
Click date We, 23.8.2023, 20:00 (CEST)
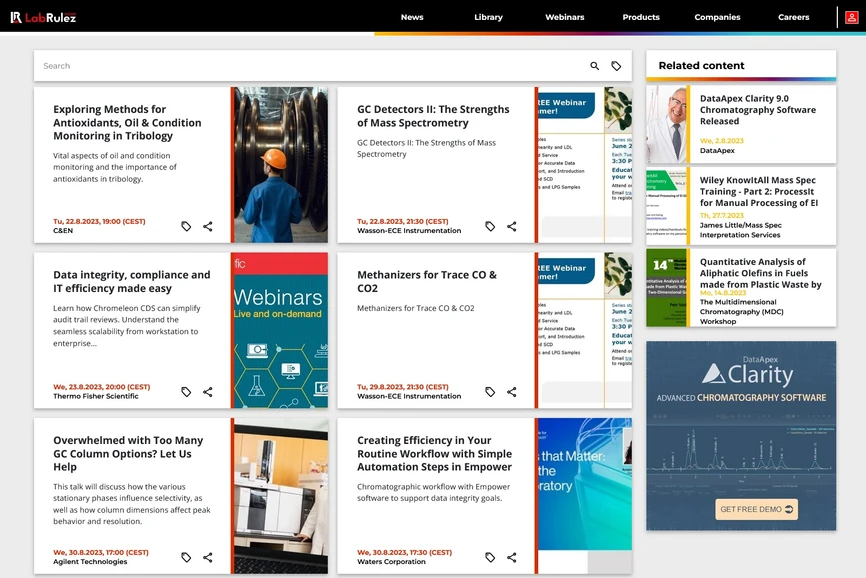point(102,387)
